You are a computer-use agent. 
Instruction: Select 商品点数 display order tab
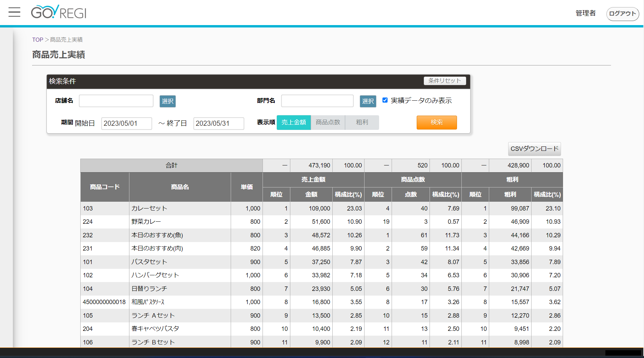(328, 122)
